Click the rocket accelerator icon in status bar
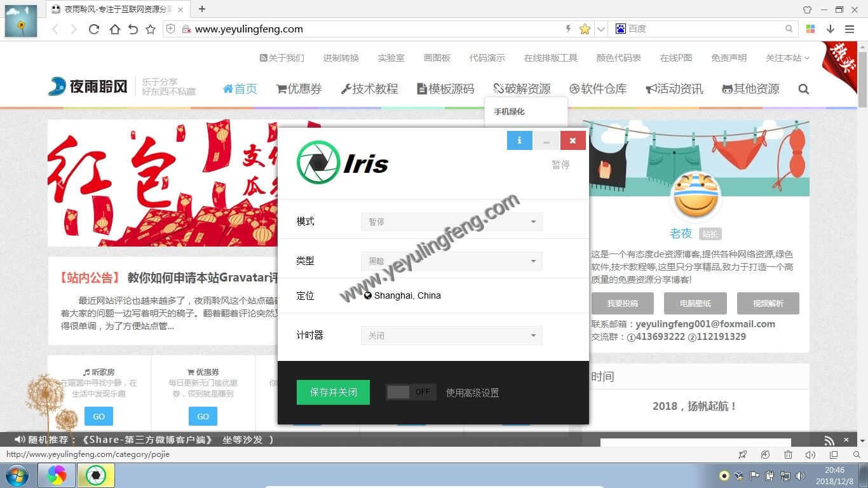Viewport: 868px width, 488px height. [x=742, y=455]
